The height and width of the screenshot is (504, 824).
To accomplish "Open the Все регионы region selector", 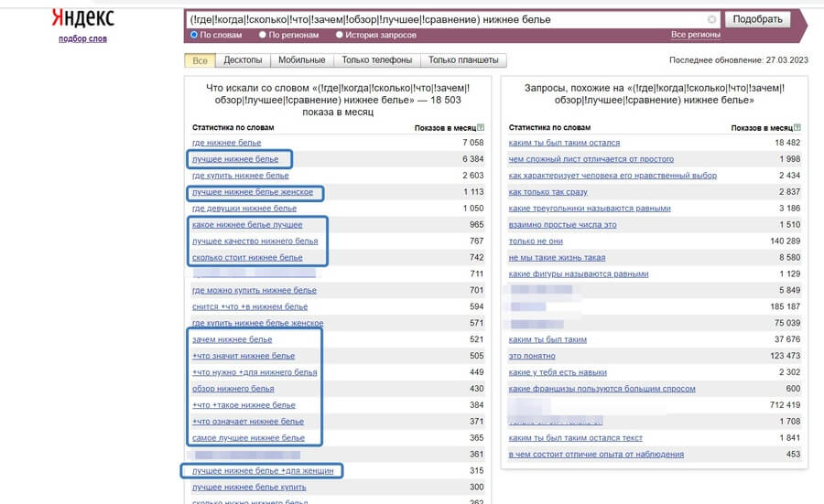I will (x=695, y=35).
